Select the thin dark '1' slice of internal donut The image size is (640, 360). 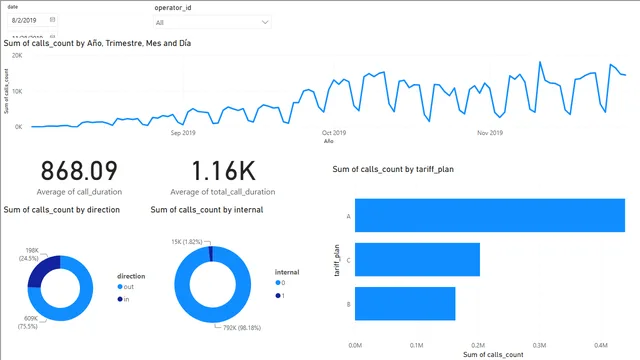click(211, 253)
